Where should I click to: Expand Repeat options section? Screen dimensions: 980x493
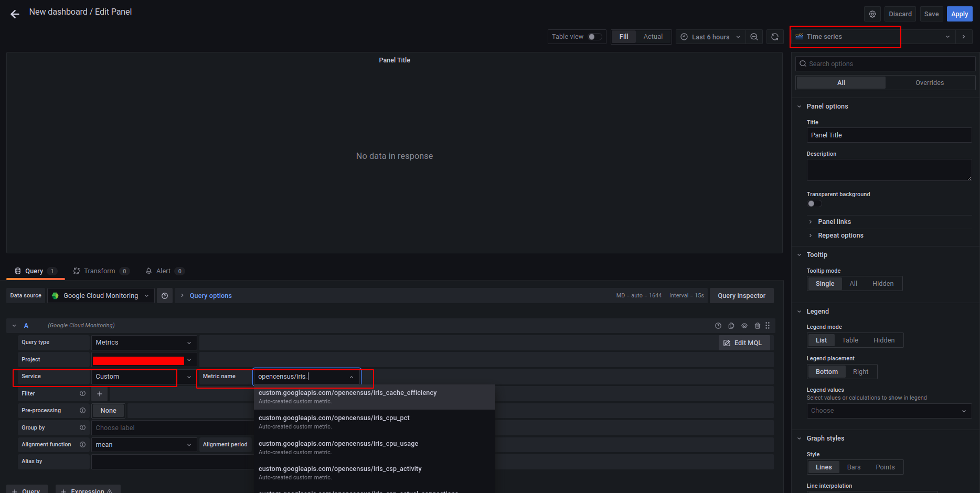(840, 235)
